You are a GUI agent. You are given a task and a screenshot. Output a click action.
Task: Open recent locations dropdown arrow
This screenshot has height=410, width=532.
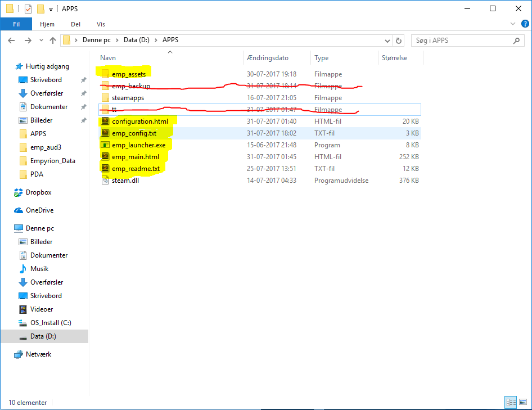click(x=41, y=40)
